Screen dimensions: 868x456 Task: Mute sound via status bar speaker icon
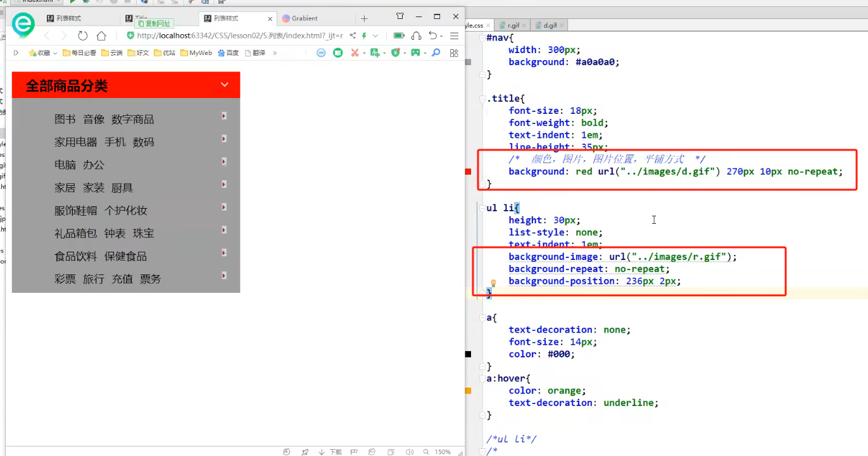coord(410,452)
